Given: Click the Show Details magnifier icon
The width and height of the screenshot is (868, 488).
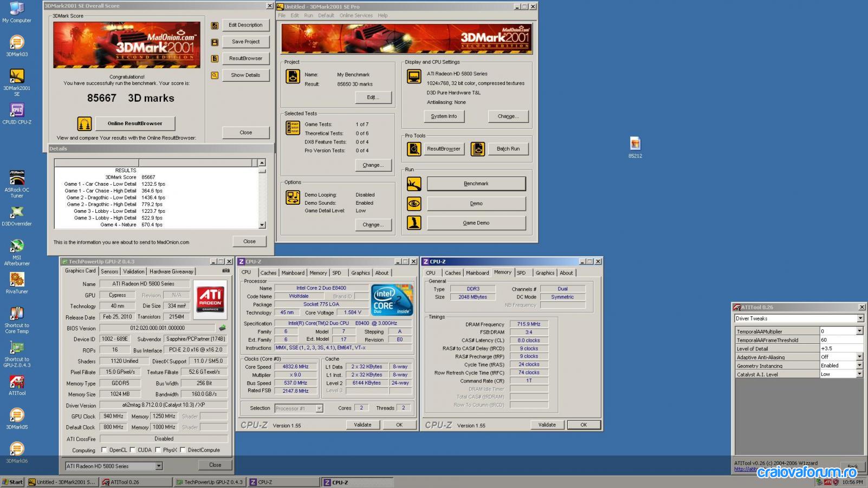Looking at the screenshot, I should 215,75.
